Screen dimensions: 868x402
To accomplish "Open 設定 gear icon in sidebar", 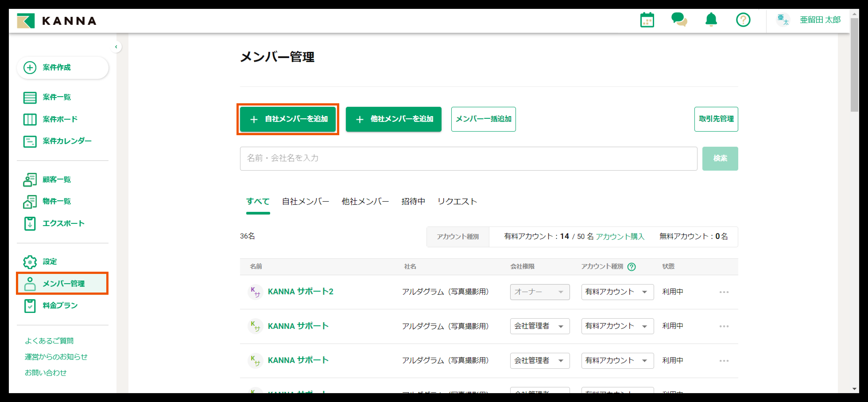I will 30,262.
